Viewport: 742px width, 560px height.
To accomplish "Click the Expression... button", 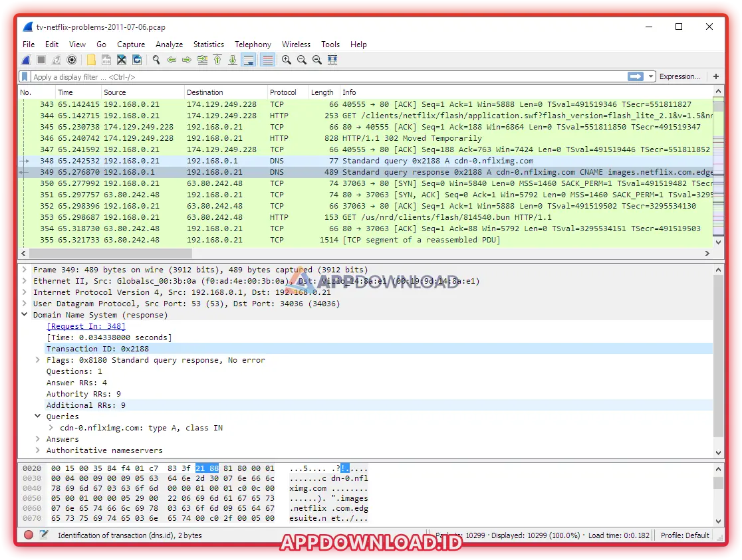I will (x=680, y=76).
